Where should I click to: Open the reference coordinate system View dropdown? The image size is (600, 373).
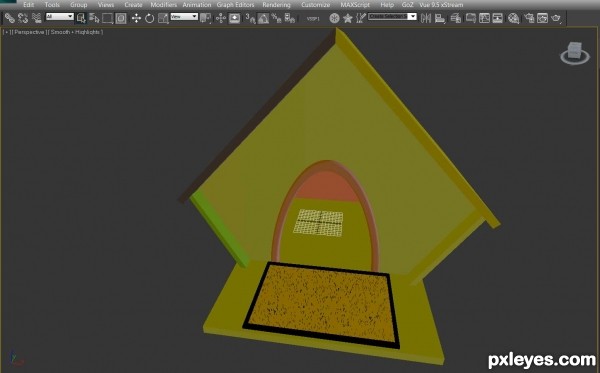(184, 16)
